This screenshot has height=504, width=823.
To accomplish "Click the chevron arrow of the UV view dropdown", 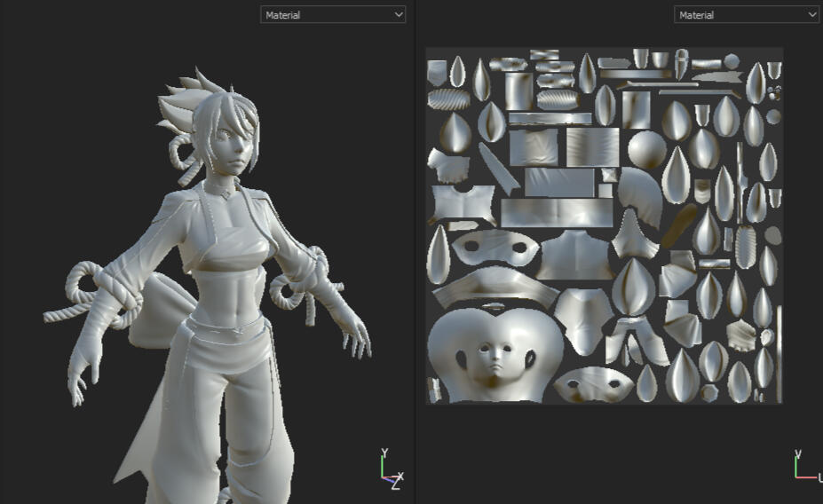I will pyautogui.click(x=811, y=15).
